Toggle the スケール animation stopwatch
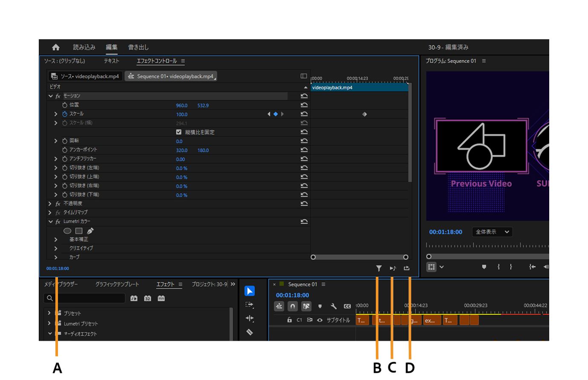588x380 pixels. pyautogui.click(x=65, y=114)
